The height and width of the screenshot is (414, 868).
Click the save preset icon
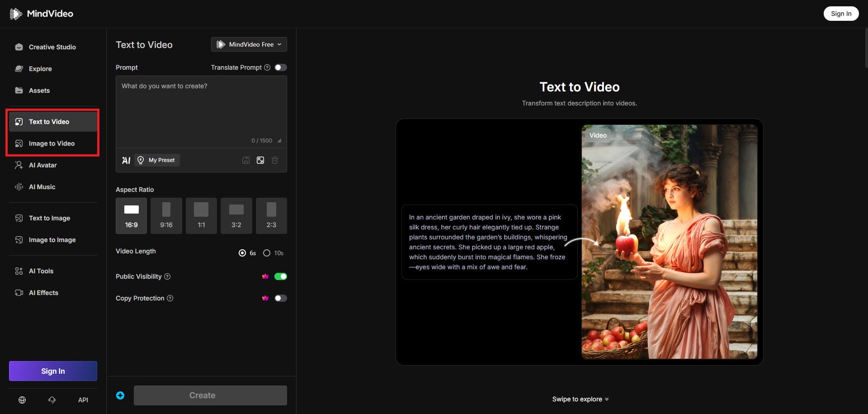246,160
